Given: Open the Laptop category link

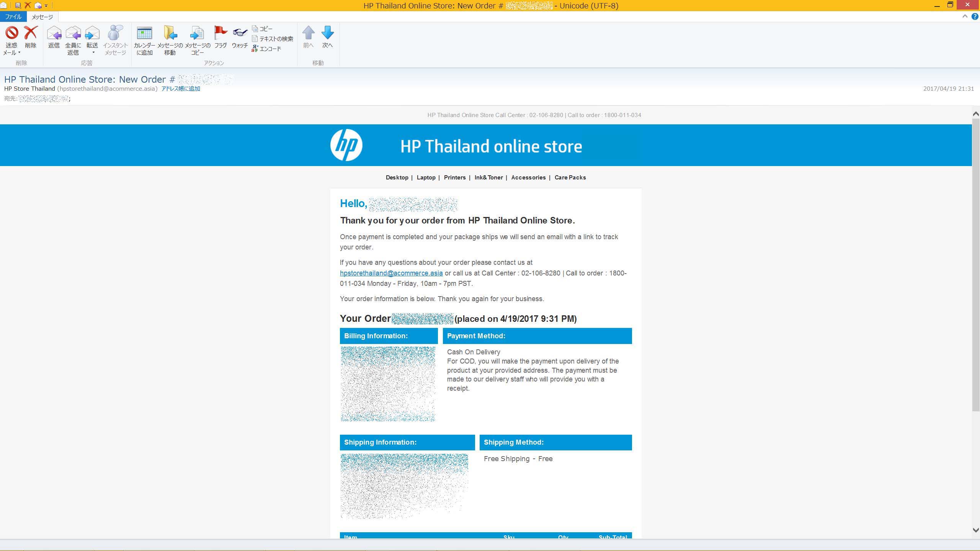Looking at the screenshot, I should coord(426,178).
